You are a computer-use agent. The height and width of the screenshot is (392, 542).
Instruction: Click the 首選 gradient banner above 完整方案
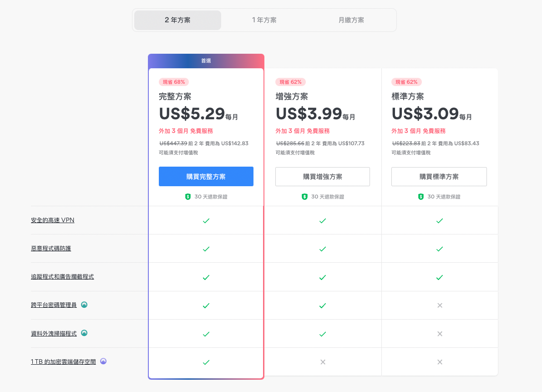point(206,61)
